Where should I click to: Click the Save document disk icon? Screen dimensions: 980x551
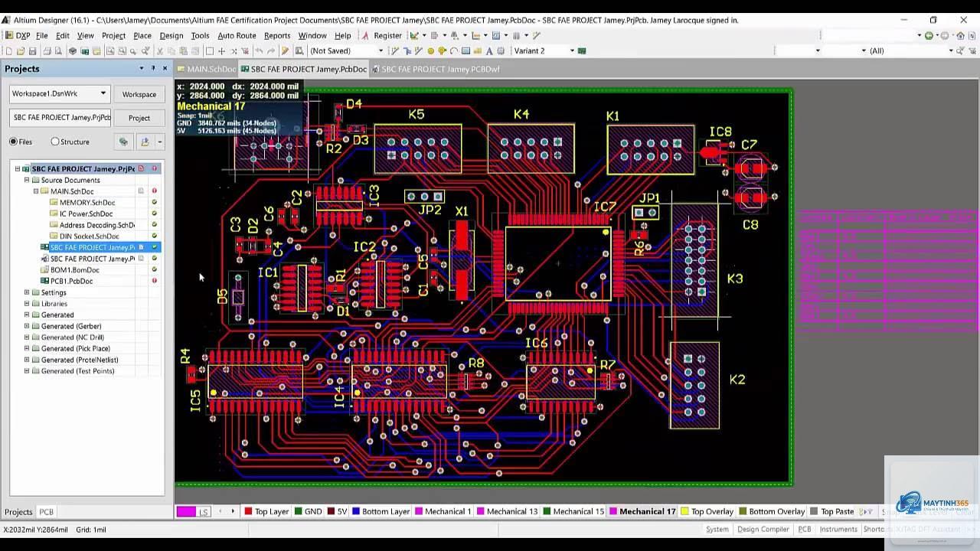pos(32,51)
